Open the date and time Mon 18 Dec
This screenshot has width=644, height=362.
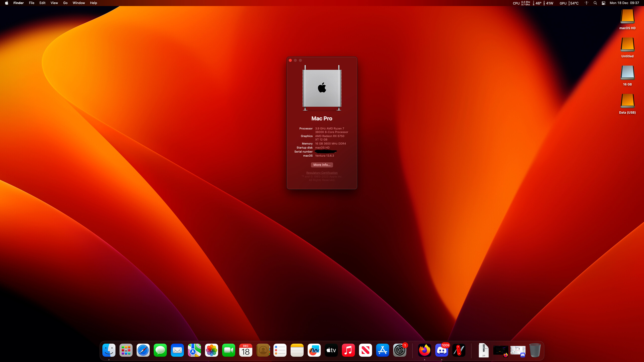624,3
